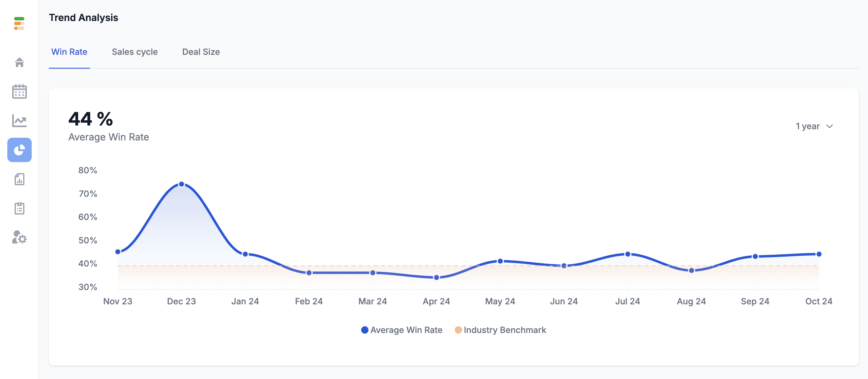The image size is (868, 379).
Task: Open the clipboard checklist sidebar icon
Action: tap(20, 208)
